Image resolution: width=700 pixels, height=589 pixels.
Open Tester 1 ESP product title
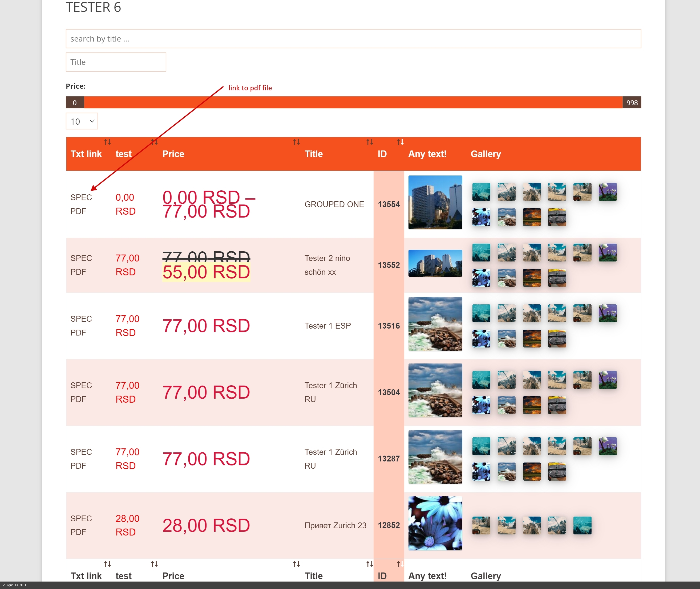coord(327,326)
